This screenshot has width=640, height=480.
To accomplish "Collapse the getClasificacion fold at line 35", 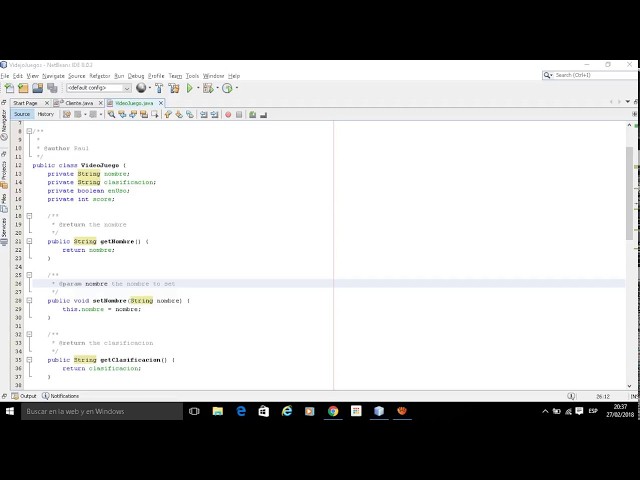I will 29,360.
